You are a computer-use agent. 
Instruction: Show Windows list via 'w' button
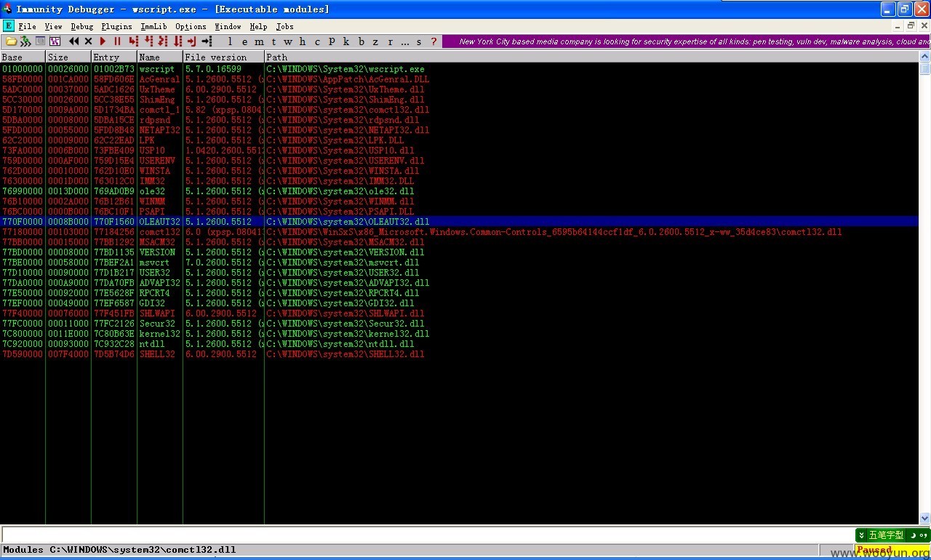[288, 41]
